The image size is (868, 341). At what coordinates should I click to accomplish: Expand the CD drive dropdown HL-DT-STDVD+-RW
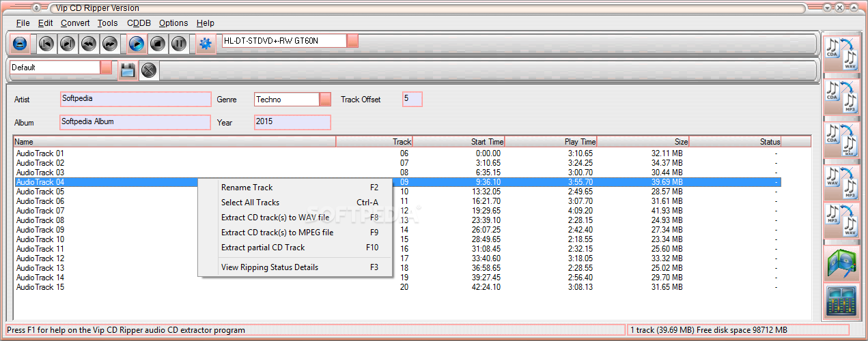coord(352,41)
